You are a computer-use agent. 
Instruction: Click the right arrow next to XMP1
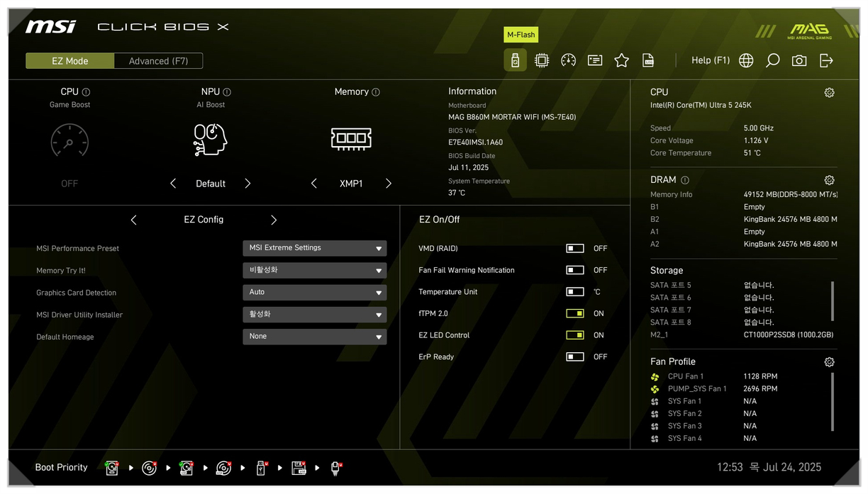click(x=388, y=184)
